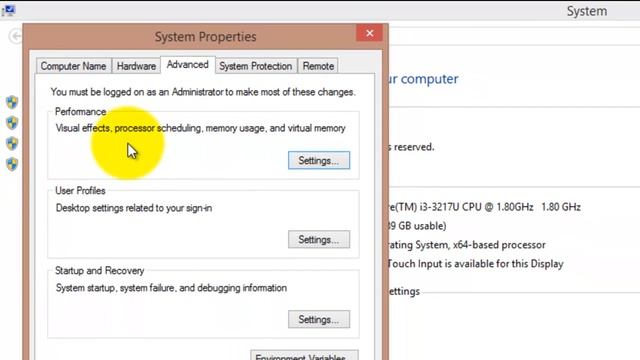
Task: Click System window icon in title bar
Action: [x=8, y=10]
